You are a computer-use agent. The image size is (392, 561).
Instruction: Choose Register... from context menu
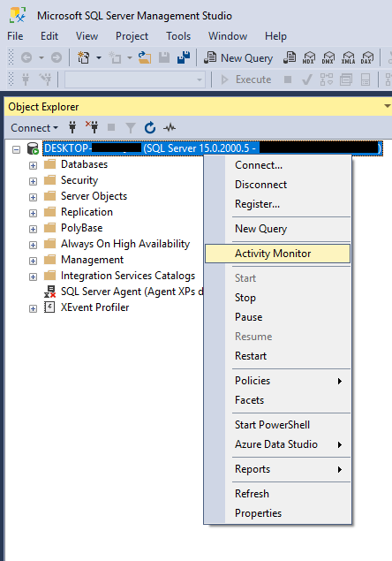pyautogui.click(x=277, y=203)
